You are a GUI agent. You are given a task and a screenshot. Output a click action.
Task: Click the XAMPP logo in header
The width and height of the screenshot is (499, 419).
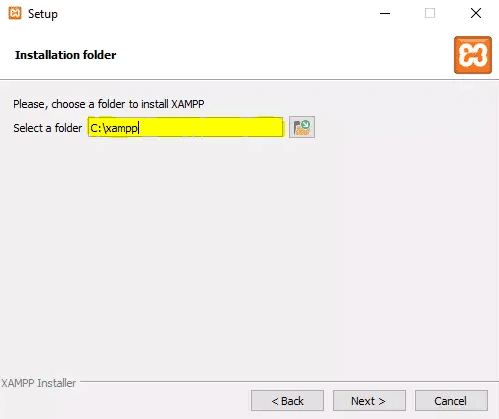pyautogui.click(x=473, y=55)
